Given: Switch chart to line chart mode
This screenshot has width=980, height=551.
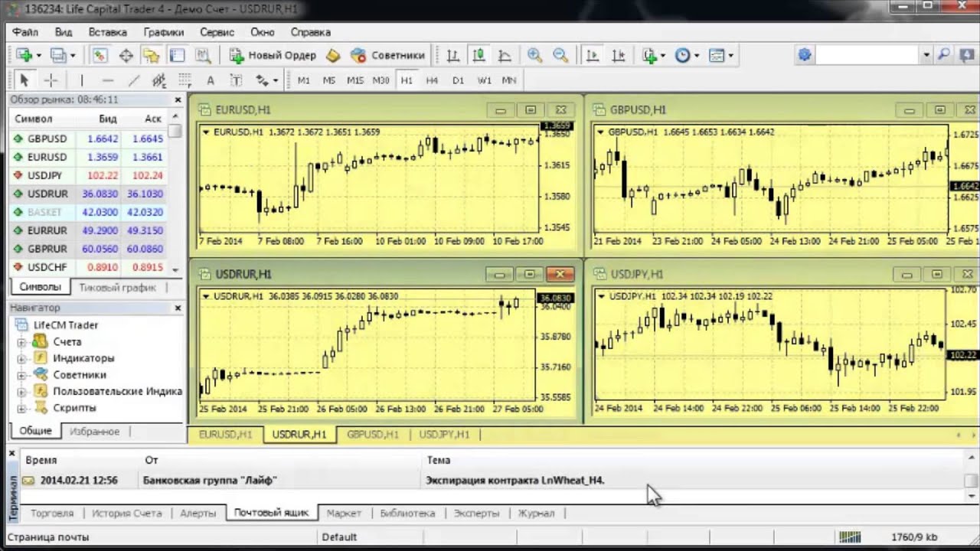Looking at the screenshot, I should tap(505, 55).
